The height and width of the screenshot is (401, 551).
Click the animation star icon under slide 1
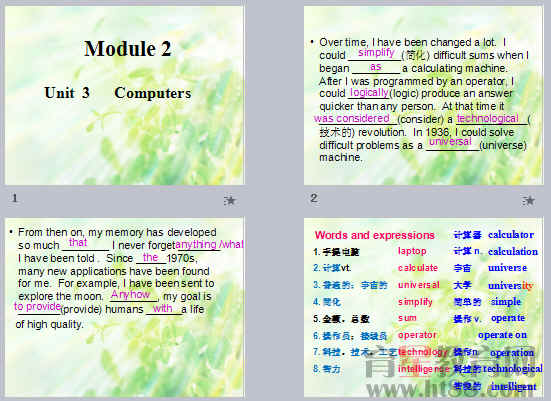point(229,200)
